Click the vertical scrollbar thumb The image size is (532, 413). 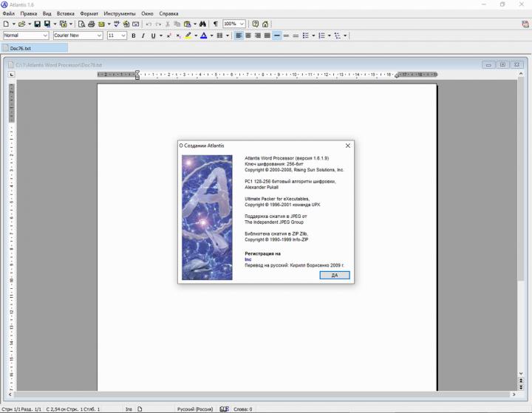pyautogui.click(x=521, y=180)
